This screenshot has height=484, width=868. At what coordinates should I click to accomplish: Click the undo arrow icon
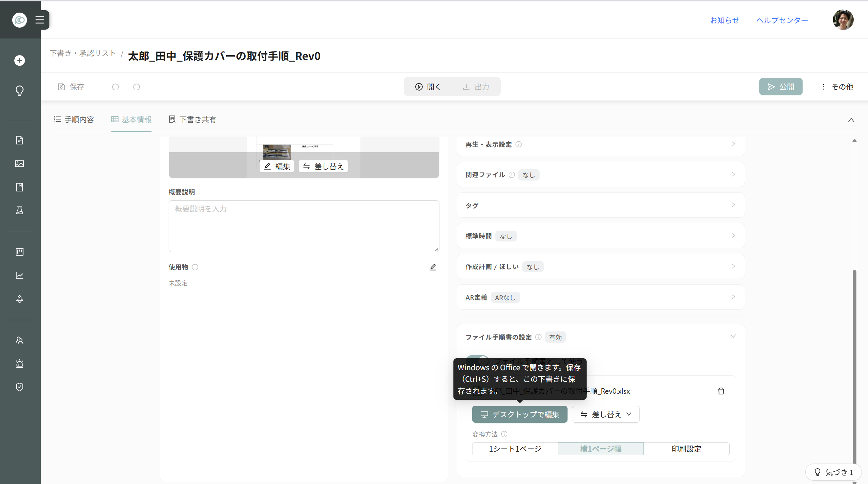point(115,87)
